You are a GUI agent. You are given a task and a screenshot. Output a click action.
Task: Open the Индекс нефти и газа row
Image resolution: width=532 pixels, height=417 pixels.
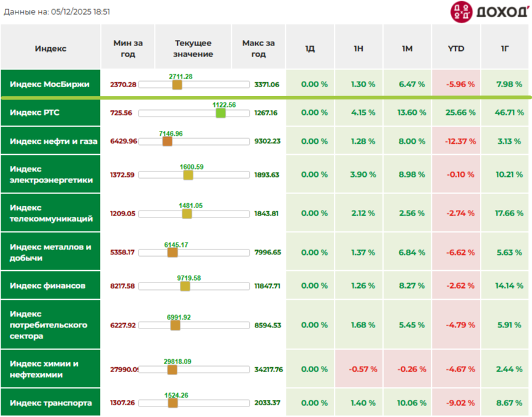tap(50, 141)
